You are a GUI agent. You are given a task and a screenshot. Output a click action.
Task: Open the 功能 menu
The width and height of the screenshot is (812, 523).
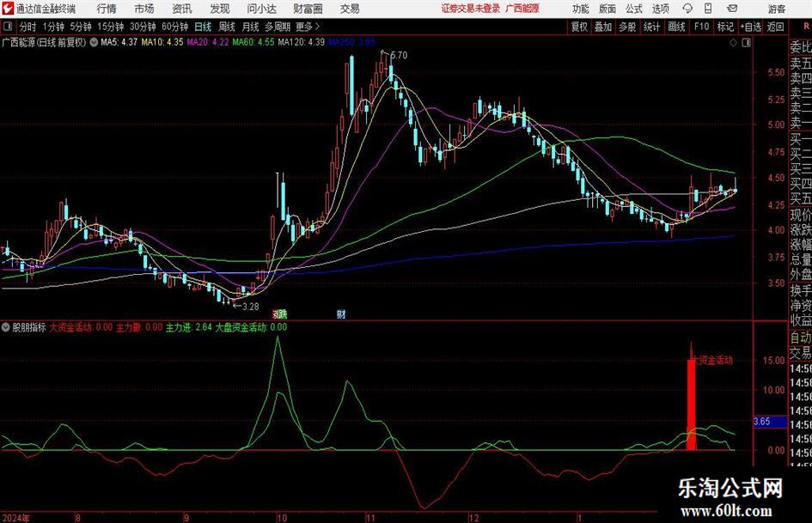coord(581,9)
